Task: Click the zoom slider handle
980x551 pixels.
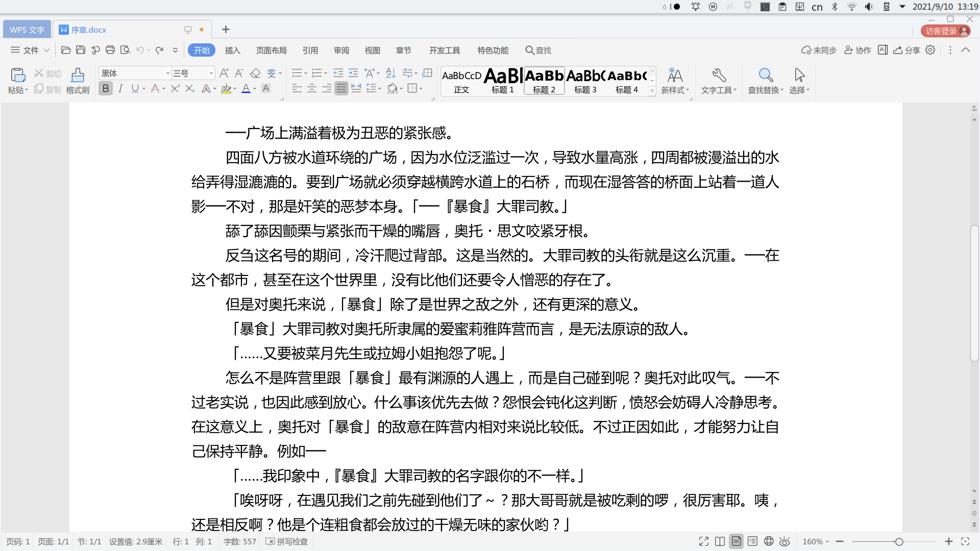Action: pyautogui.click(x=899, y=541)
